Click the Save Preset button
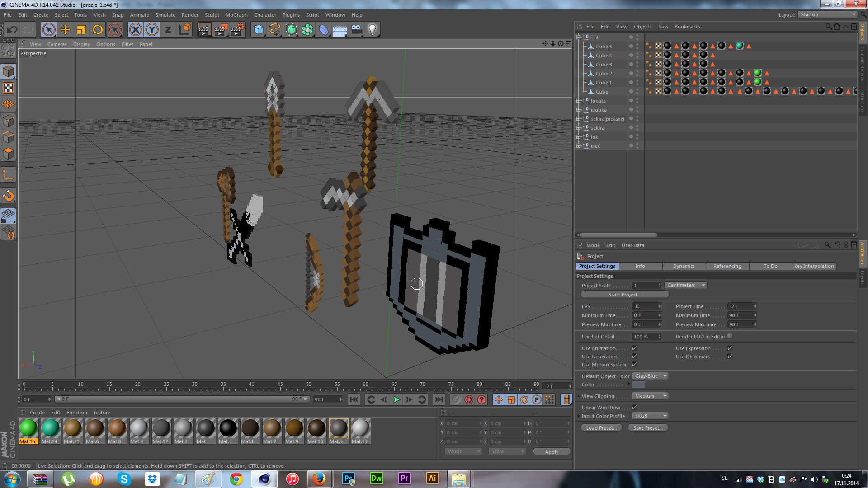This screenshot has width=868, height=488. click(648, 428)
